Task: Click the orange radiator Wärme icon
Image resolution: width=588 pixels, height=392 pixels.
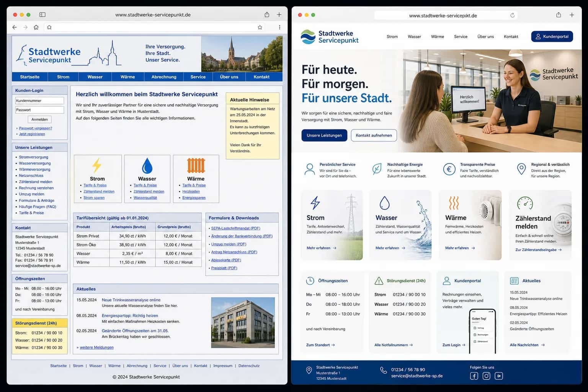Action: pos(196,165)
